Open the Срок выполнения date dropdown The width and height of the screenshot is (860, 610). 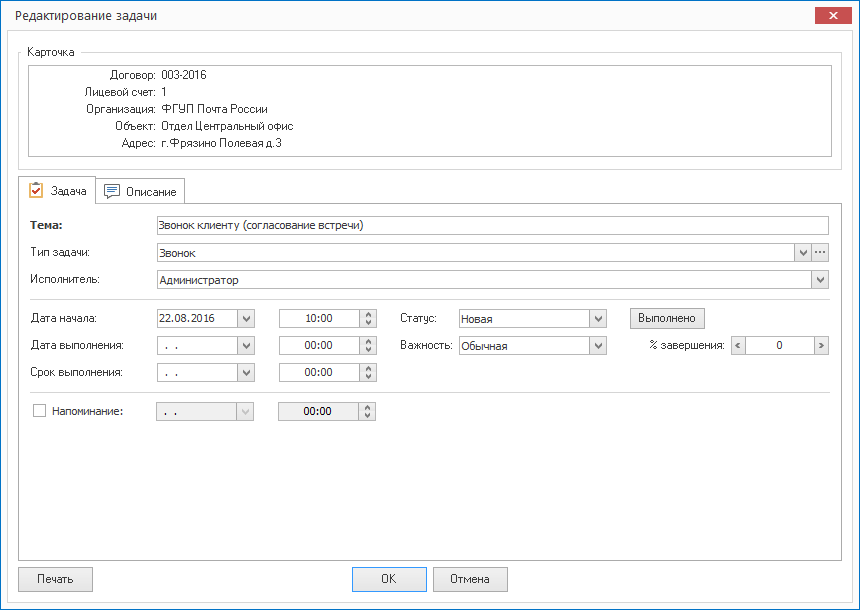coord(246,372)
